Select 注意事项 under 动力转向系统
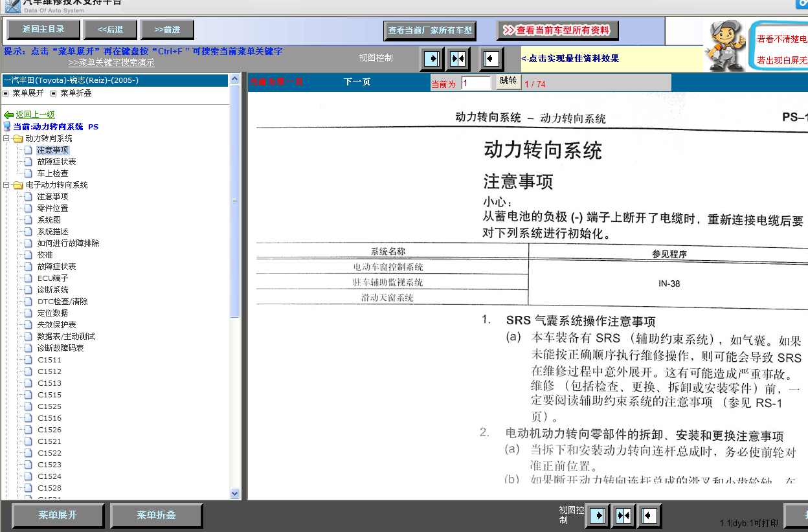The image size is (808, 532). pos(52,150)
